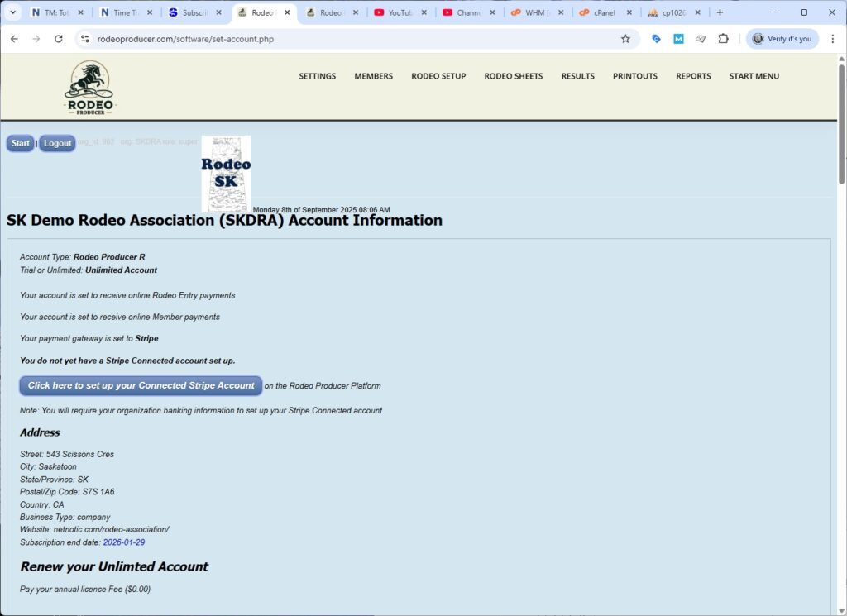Viewport: 847px width, 616px height.
Task: Open Chrome's three-dot menu
Action: click(x=830, y=39)
